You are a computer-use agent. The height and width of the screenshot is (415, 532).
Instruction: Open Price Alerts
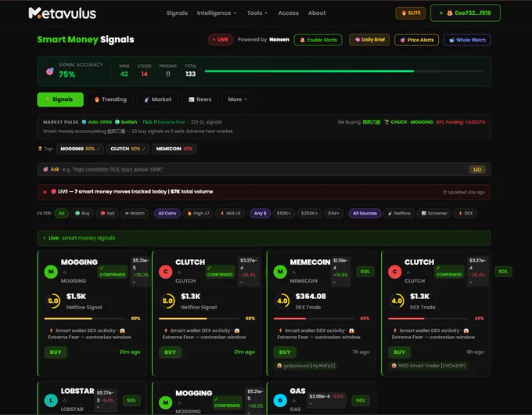pos(417,40)
